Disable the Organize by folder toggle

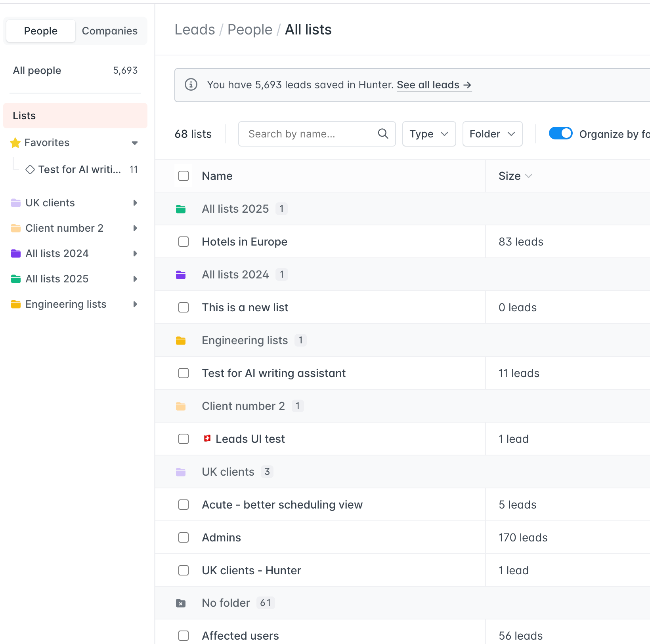560,133
